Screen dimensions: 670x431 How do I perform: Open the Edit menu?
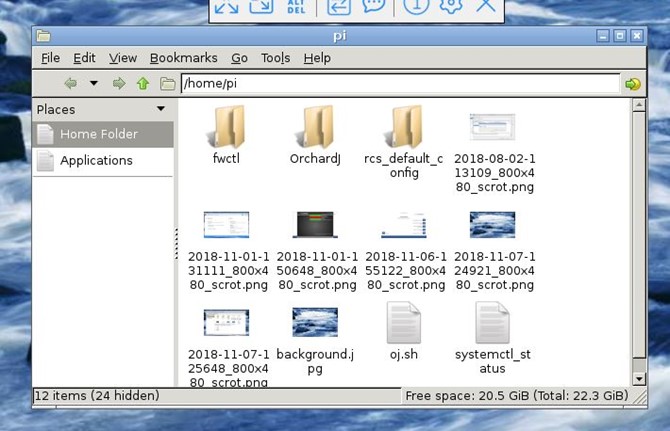pos(84,58)
